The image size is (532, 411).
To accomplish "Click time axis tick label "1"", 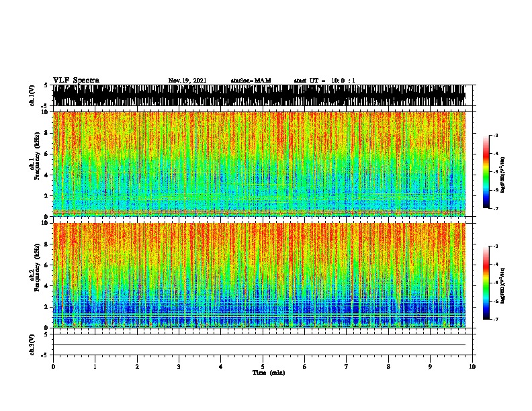I will 95,367.
